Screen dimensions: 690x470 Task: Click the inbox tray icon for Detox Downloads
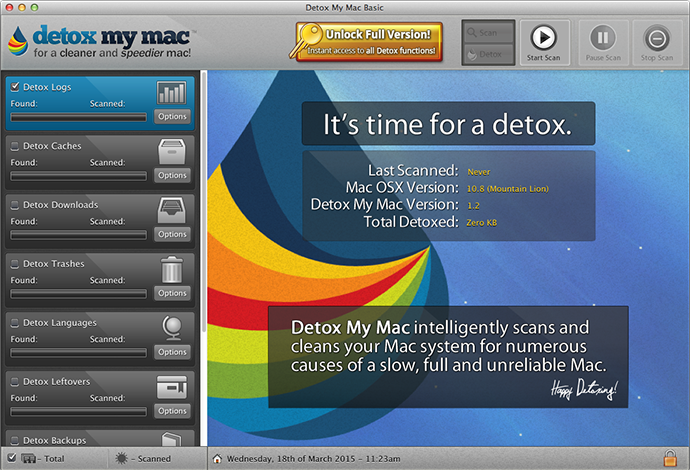(172, 210)
